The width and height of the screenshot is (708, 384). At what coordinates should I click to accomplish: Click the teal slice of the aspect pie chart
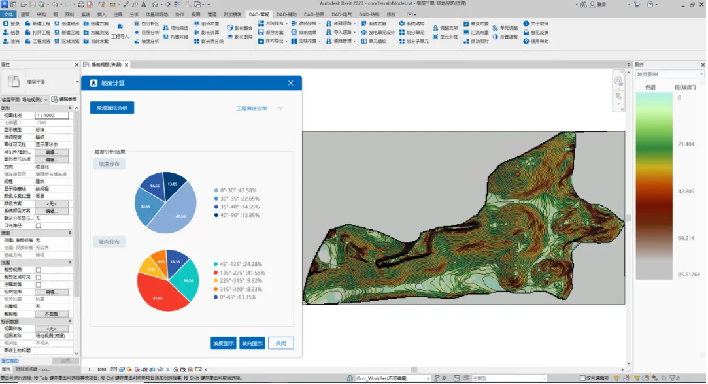tap(187, 281)
